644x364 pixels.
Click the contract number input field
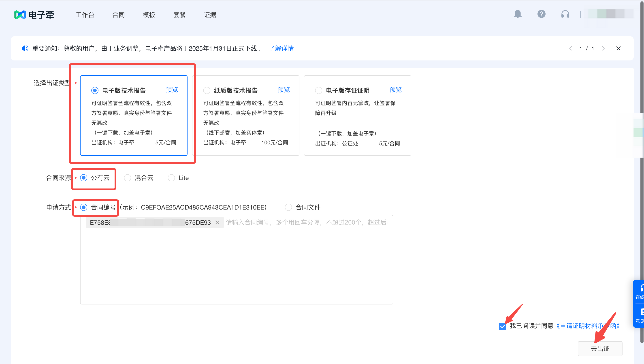(237, 260)
